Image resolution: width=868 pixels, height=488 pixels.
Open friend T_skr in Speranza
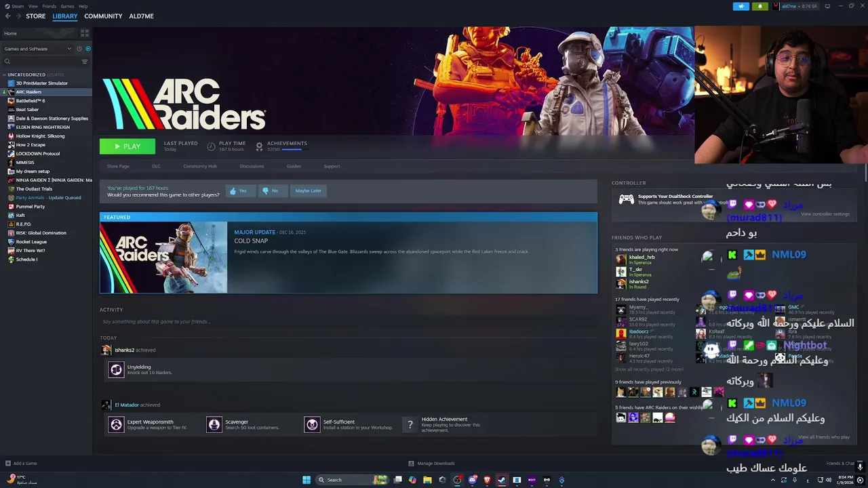tap(635, 270)
